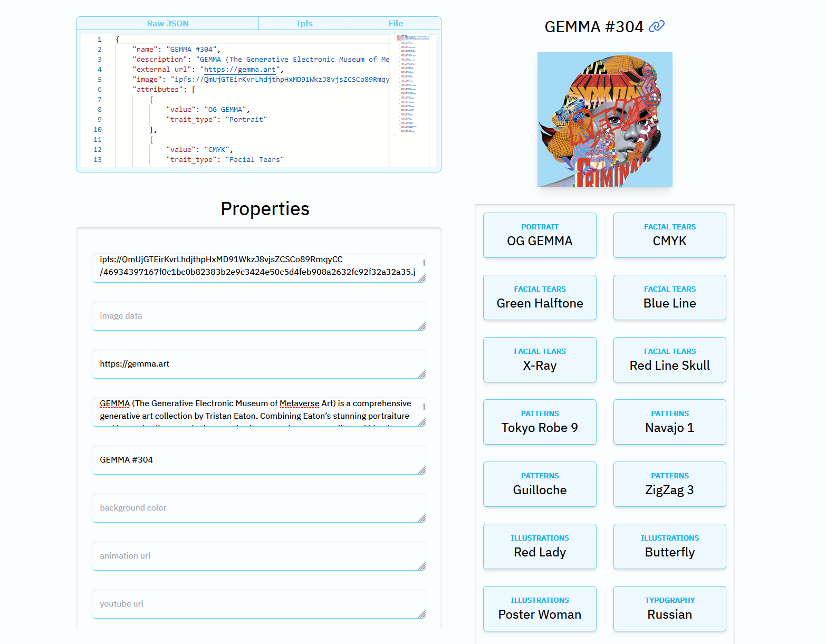The image size is (826, 644).
Task: Select the Guilloche pattern trait
Action: click(540, 484)
